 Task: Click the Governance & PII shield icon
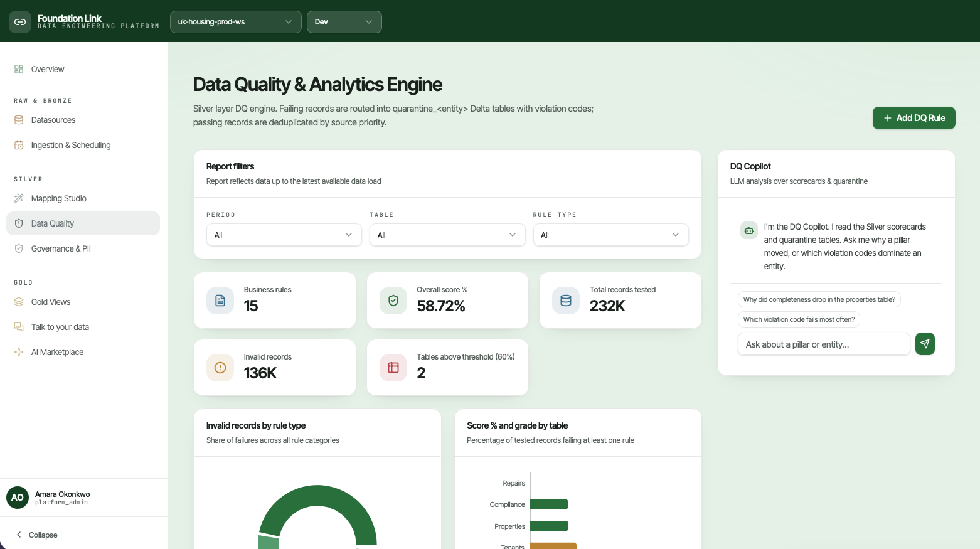(19, 248)
